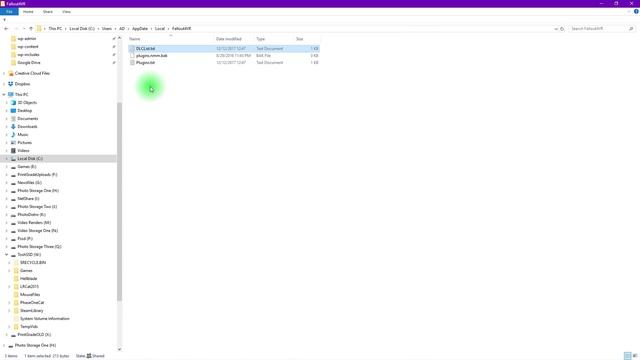Click the search magnifier icon
640x360 pixels.
point(631,29)
